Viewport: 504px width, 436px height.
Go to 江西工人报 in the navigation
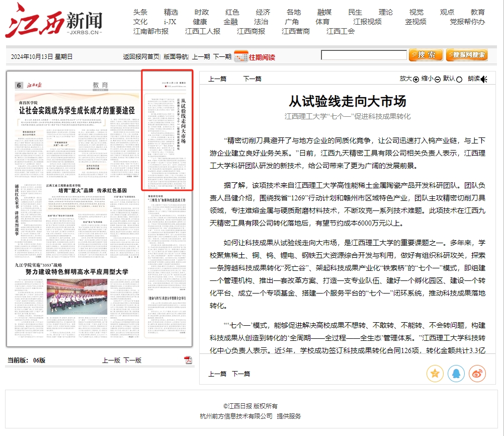[x=202, y=31]
